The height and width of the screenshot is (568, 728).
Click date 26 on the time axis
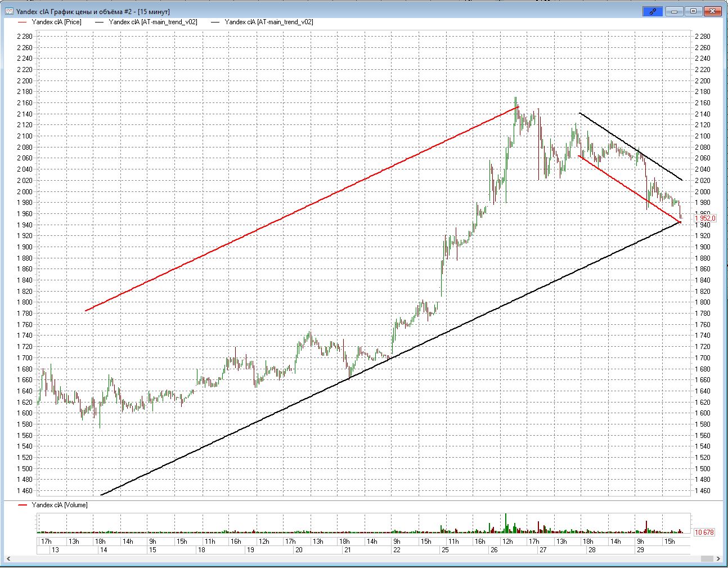click(494, 550)
